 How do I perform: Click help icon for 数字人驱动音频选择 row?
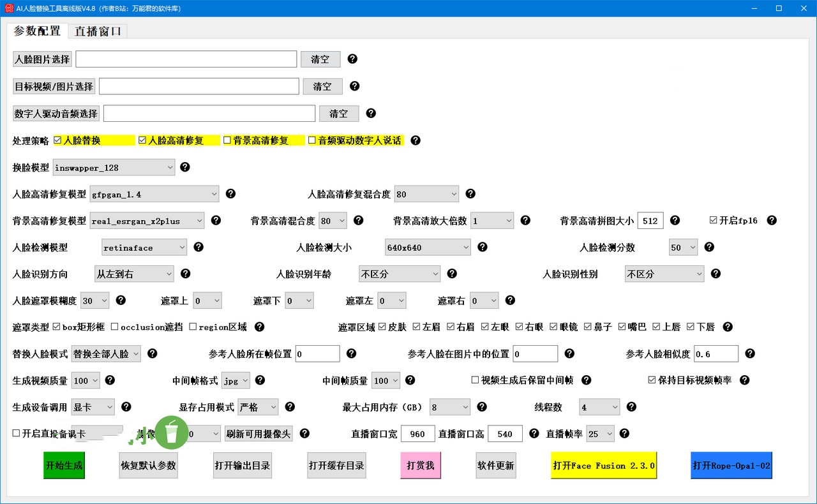click(x=371, y=113)
